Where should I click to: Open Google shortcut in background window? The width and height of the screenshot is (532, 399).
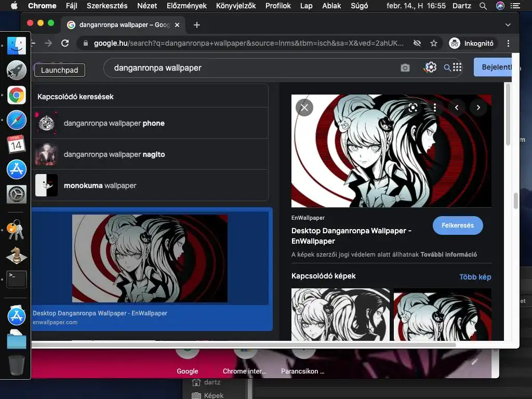(x=187, y=362)
